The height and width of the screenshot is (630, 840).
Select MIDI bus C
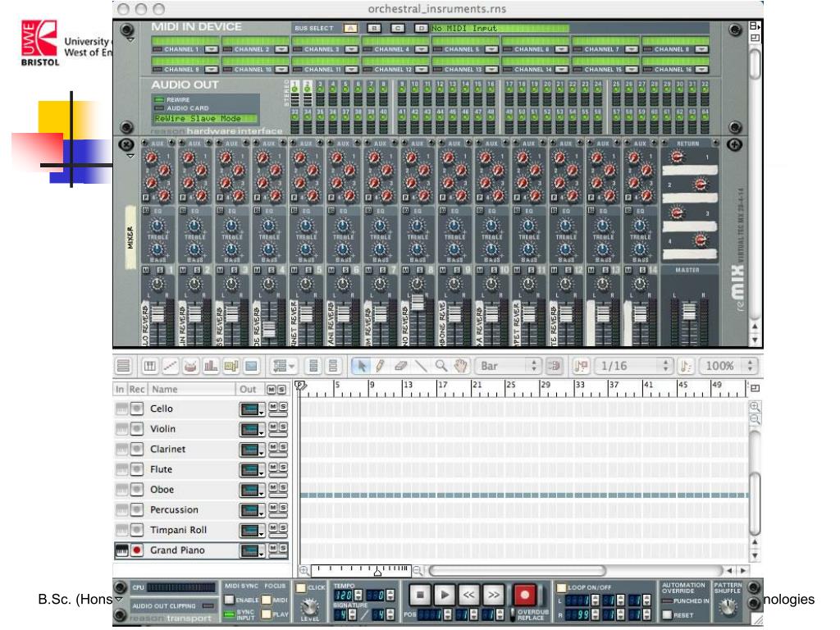click(398, 28)
